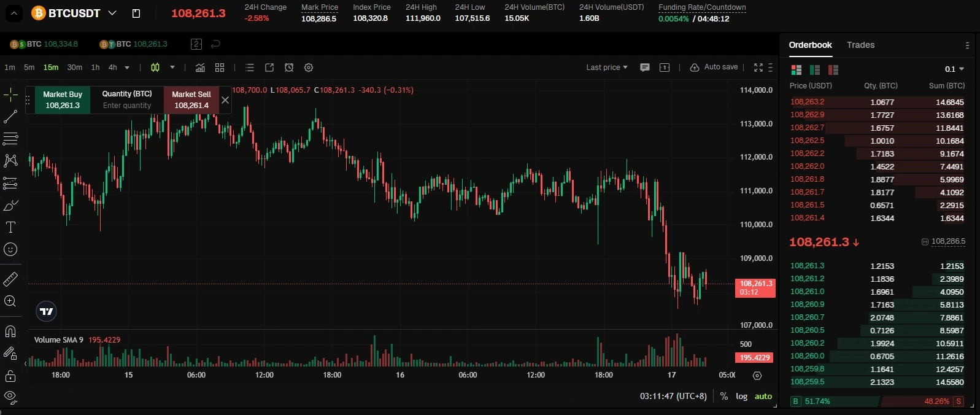Show only sell orders in orderbook

pyautogui.click(x=833, y=70)
